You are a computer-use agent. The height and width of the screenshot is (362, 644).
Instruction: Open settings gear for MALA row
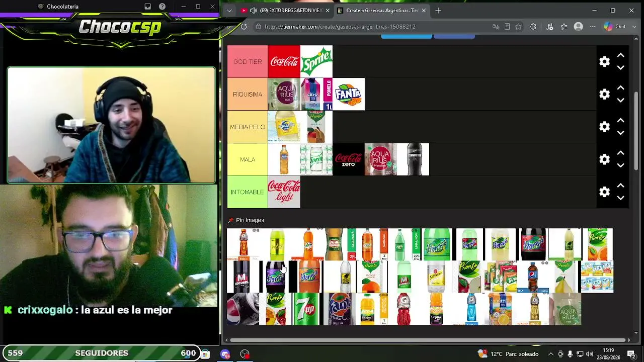[x=604, y=159]
